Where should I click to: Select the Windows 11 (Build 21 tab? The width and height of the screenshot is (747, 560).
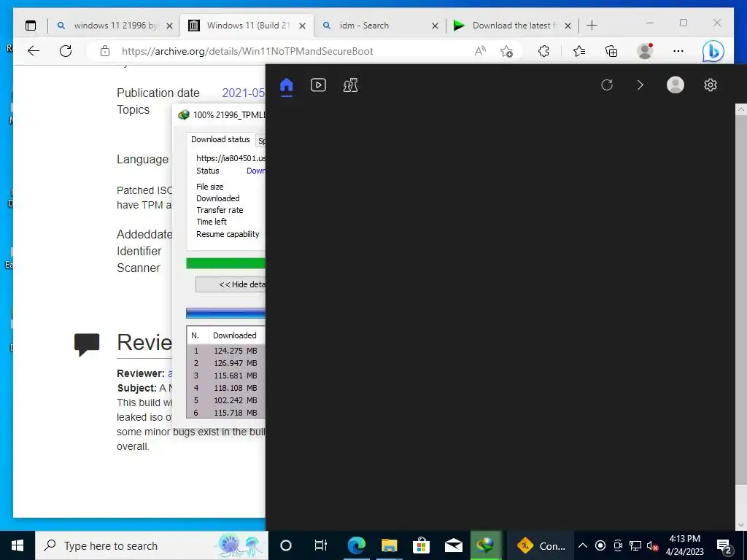click(247, 26)
